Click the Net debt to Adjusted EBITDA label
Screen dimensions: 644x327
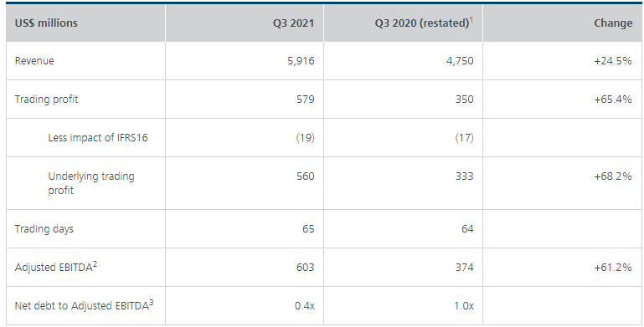pos(85,305)
